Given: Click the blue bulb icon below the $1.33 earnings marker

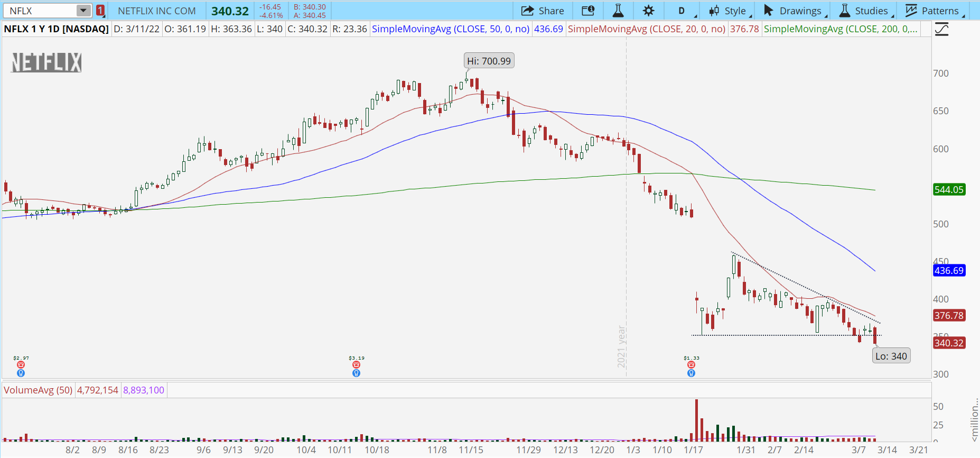Looking at the screenshot, I should pyautogui.click(x=691, y=373).
